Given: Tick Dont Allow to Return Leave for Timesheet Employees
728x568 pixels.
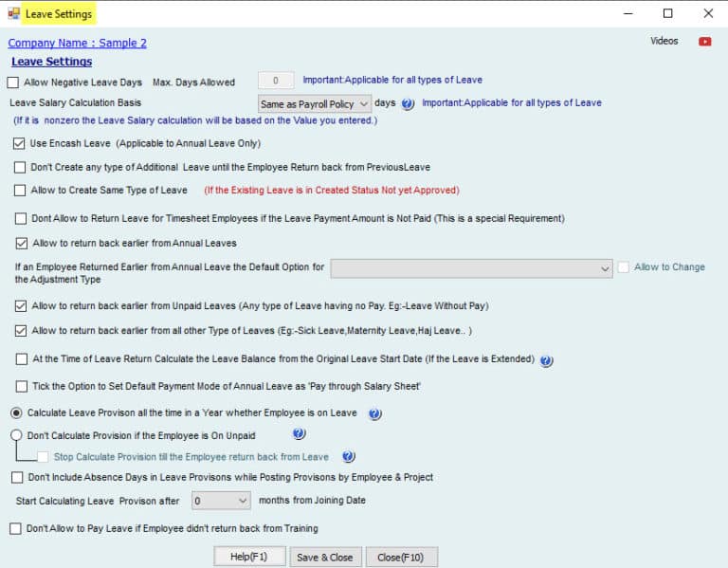Looking at the screenshot, I should click(21, 219).
